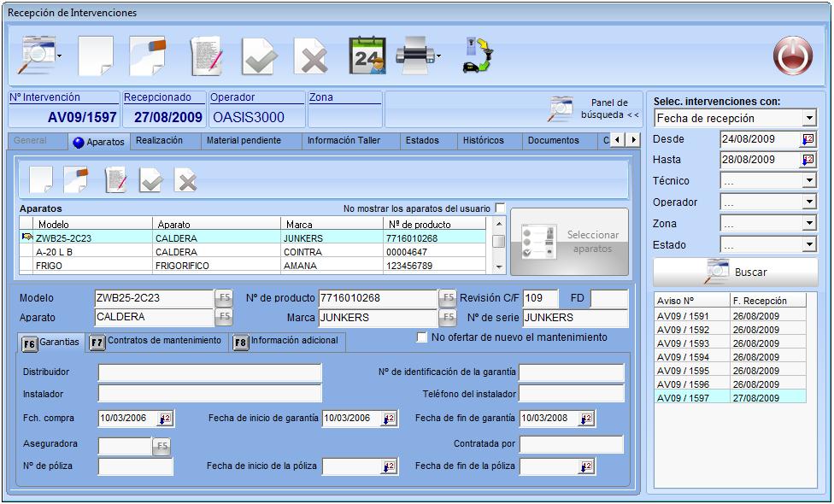Select the A-20 L B COINTRA appliance row
Screen dimensions: 834x504
[x=253, y=252]
